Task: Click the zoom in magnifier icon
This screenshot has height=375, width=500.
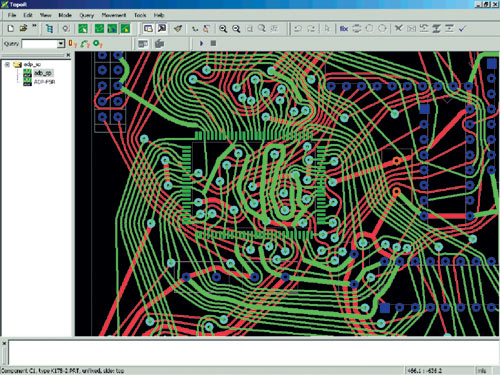Action: point(223,29)
